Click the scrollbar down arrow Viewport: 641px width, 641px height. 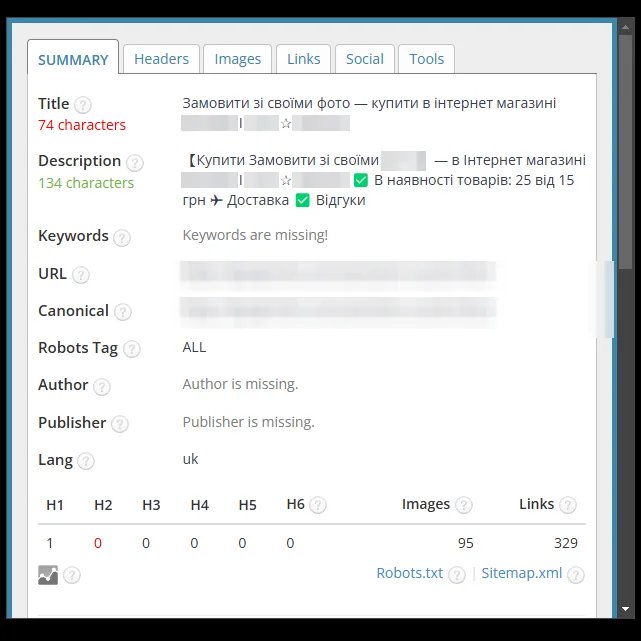coord(625,609)
